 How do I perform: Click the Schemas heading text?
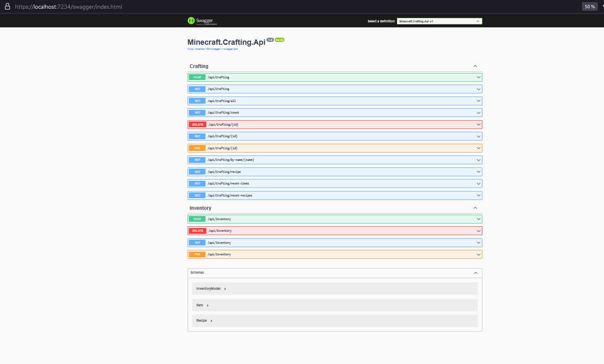click(x=197, y=272)
